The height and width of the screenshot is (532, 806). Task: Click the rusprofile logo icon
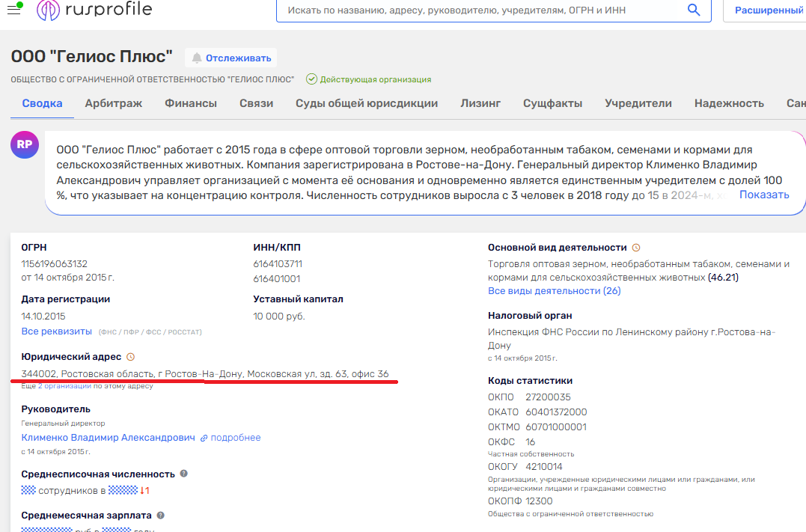pyautogui.click(x=49, y=10)
